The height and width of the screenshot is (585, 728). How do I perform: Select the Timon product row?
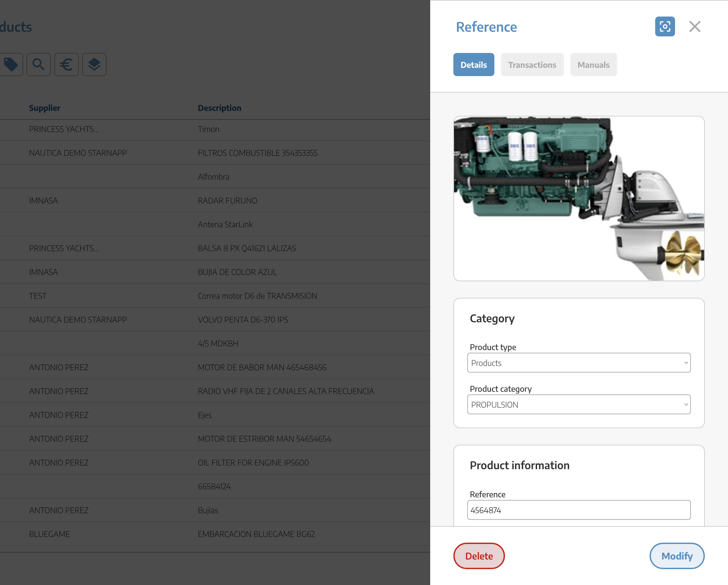(x=215, y=129)
